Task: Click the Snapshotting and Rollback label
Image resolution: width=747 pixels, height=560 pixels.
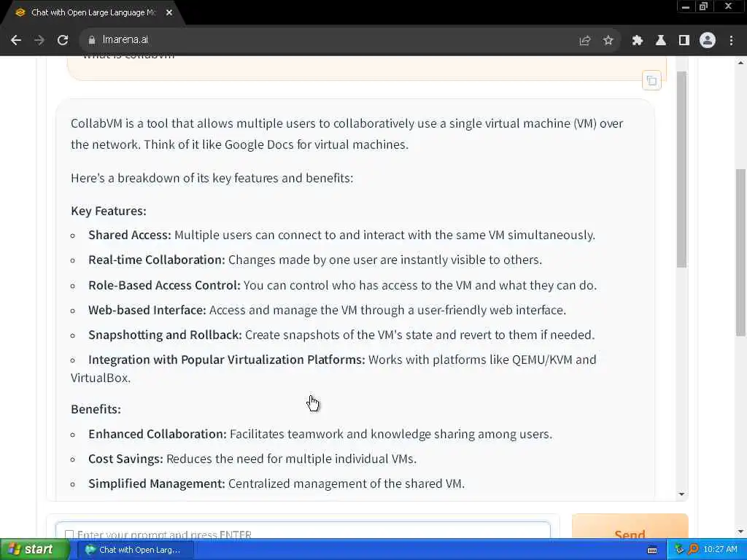Action: 166,335
